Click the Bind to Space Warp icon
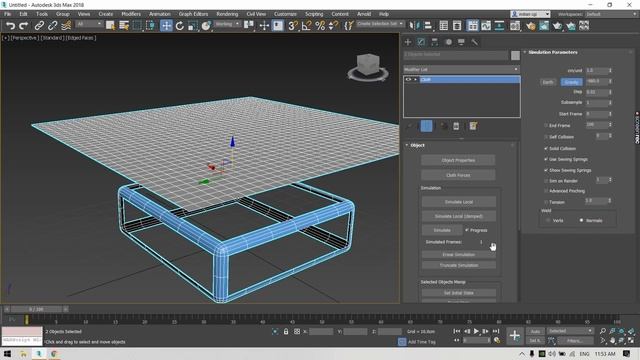 coord(66,26)
